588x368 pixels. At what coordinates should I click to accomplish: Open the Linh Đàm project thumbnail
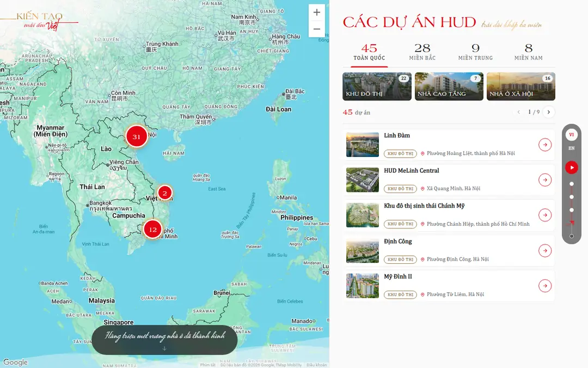point(362,144)
